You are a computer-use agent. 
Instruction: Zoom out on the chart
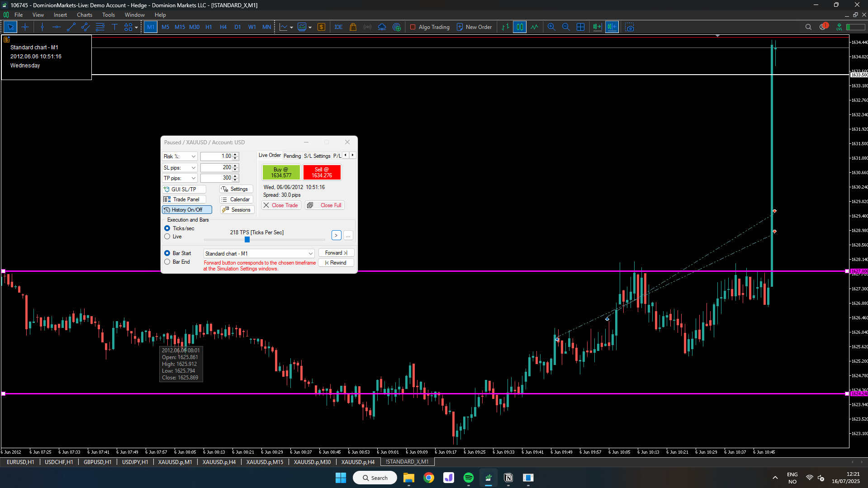pos(566,27)
